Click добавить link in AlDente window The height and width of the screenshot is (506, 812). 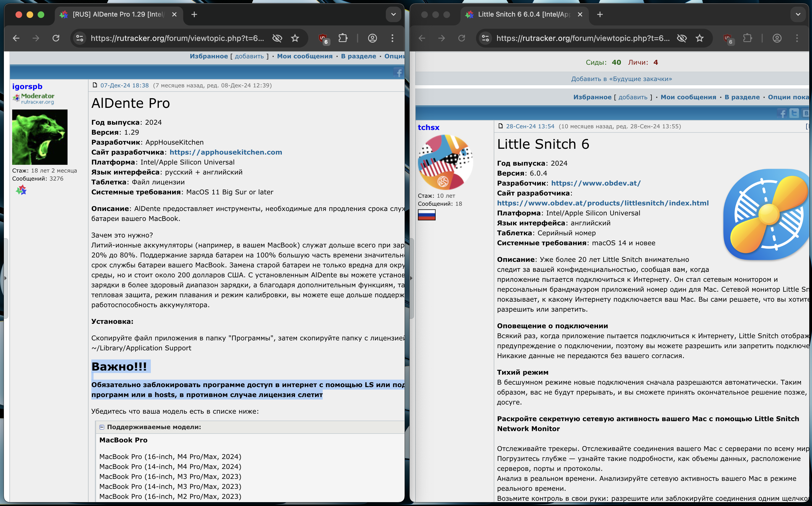pos(249,56)
